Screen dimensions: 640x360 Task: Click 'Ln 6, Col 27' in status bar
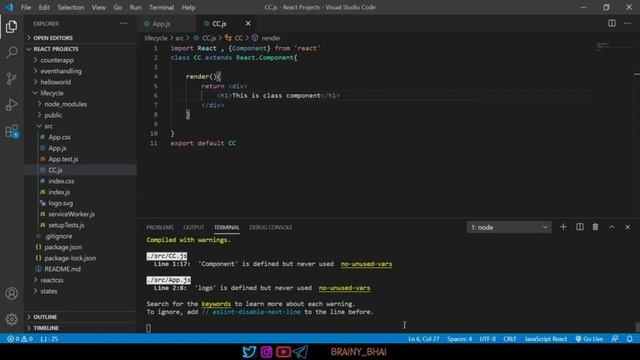coord(424,339)
